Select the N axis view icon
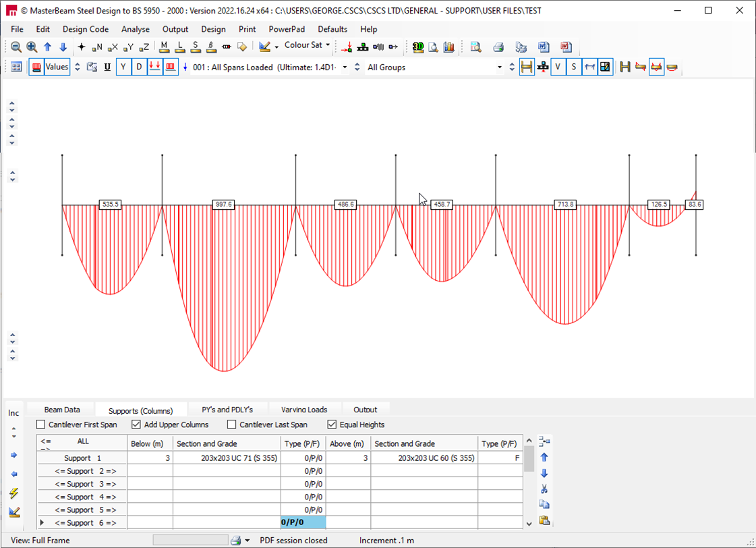Screen dimensions: 756x548 tap(97, 47)
